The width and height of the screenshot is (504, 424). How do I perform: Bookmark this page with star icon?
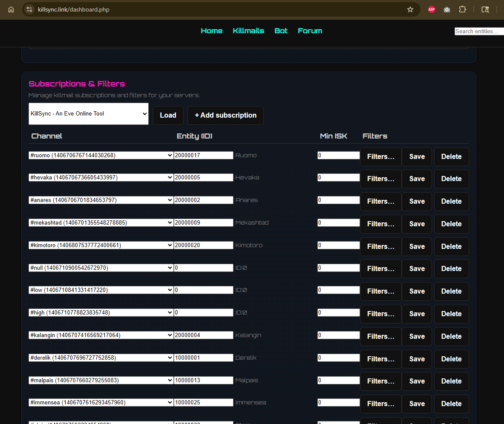point(410,9)
